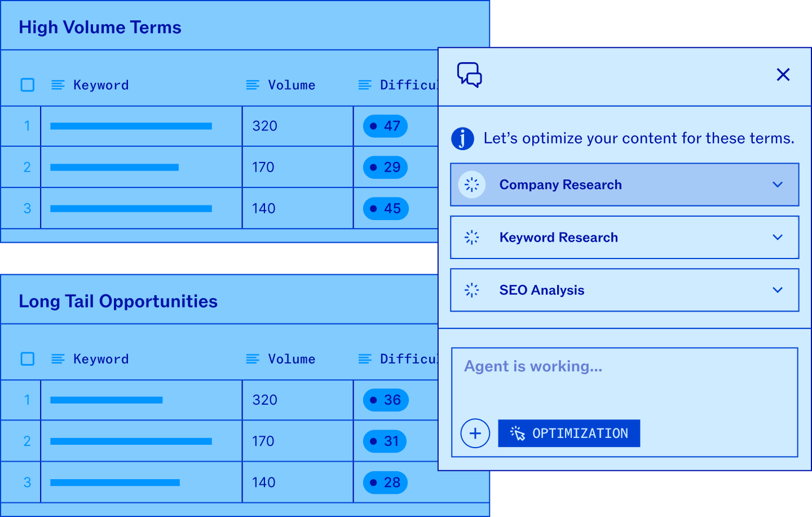Click Keyword column icon in High Volume Terms
This screenshot has height=517, width=812.
coord(58,85)
